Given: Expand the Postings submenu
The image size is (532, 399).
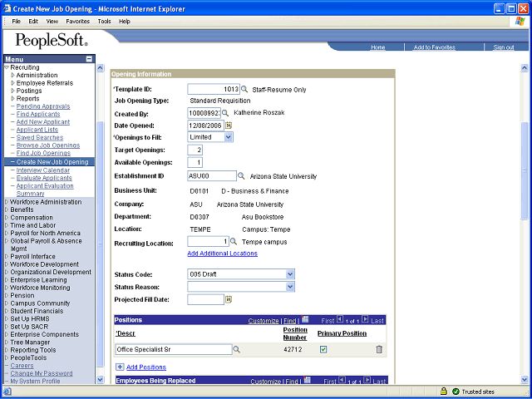Looking at the screenshot, I should tap(13, 91).
